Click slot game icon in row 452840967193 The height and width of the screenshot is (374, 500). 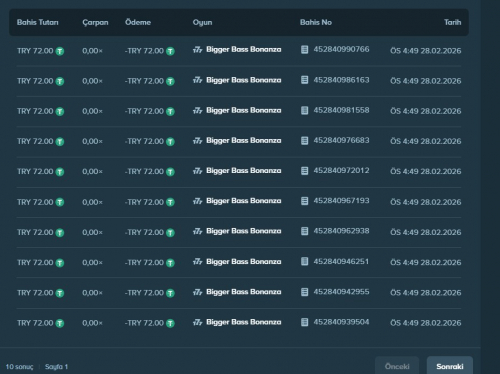[198, 201]
